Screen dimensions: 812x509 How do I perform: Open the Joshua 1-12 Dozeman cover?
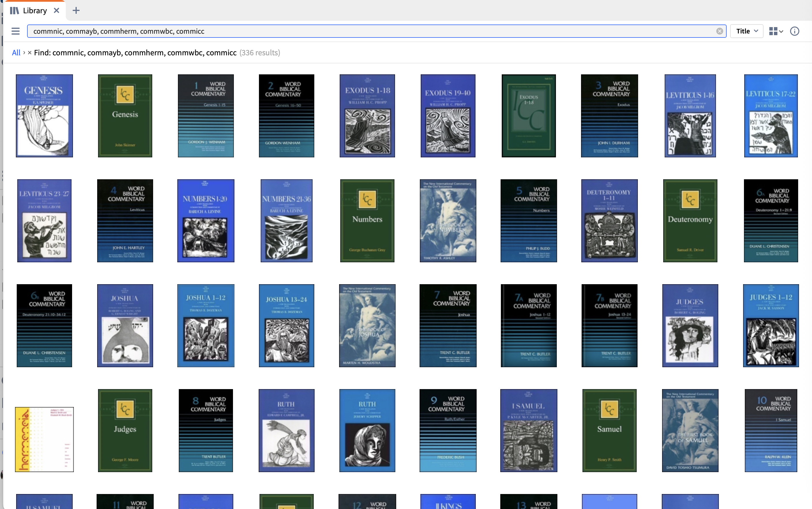coord(206,325)
